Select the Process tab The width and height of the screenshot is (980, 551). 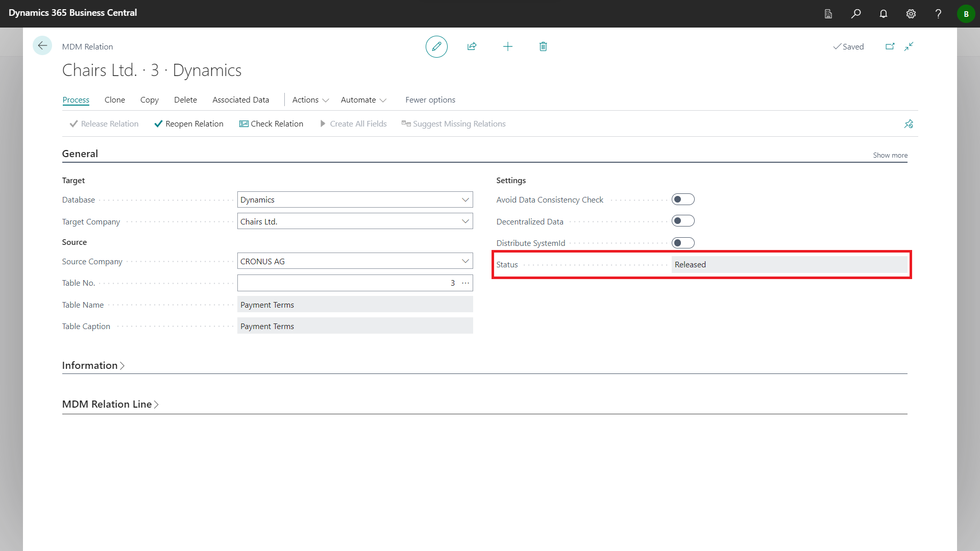tap(76, 100)
